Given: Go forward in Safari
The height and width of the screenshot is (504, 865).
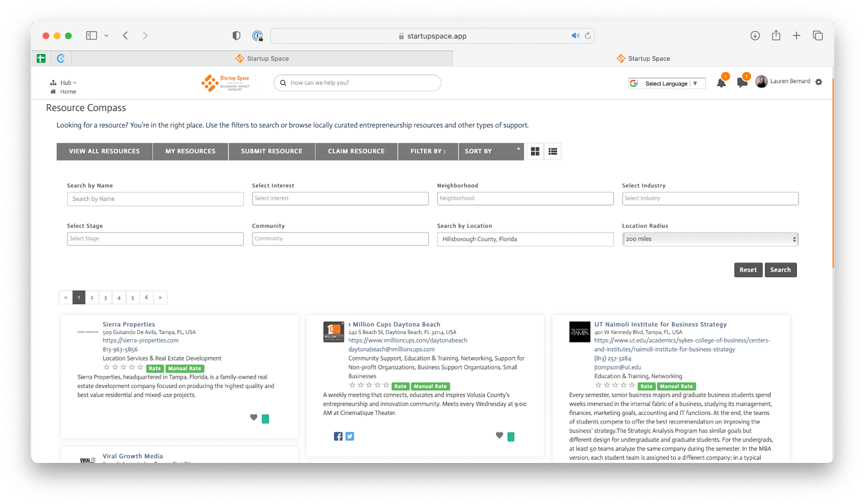Looking at the screenshot, I should point(145,36).
